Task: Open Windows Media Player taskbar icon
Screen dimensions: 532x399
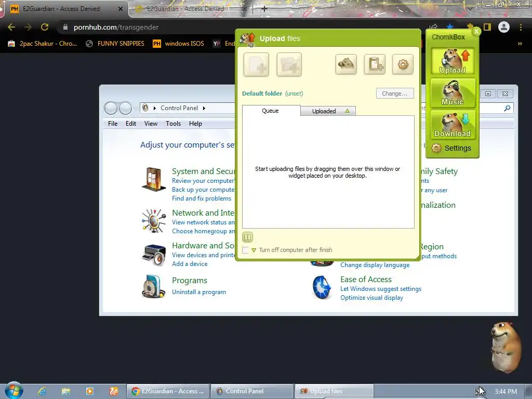Action: pyautogui.click(x=89, y=391)
